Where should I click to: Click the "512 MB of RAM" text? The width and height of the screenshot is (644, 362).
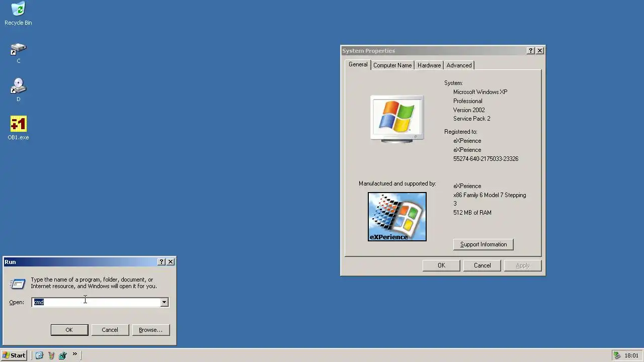click(472, 213)
